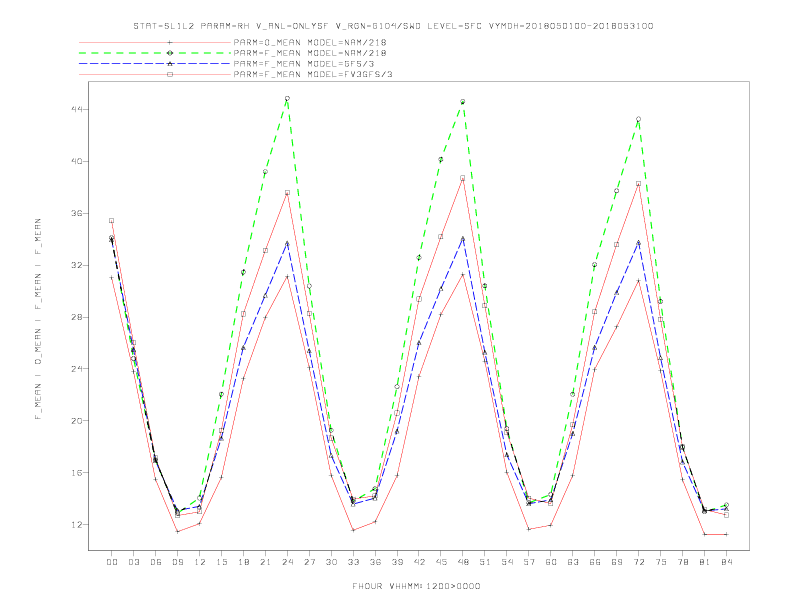The height and width of the screenshot is (612, 792).
Task: Click the rotated y-axis label F_MEAN | O_MEAN
Action: point(38,319)
